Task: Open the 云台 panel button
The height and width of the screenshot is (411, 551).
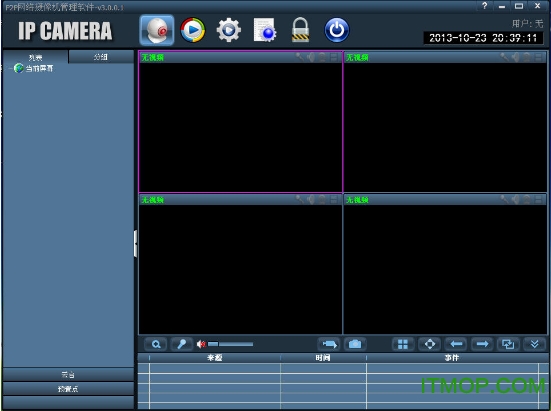Action: click(68, 375)
